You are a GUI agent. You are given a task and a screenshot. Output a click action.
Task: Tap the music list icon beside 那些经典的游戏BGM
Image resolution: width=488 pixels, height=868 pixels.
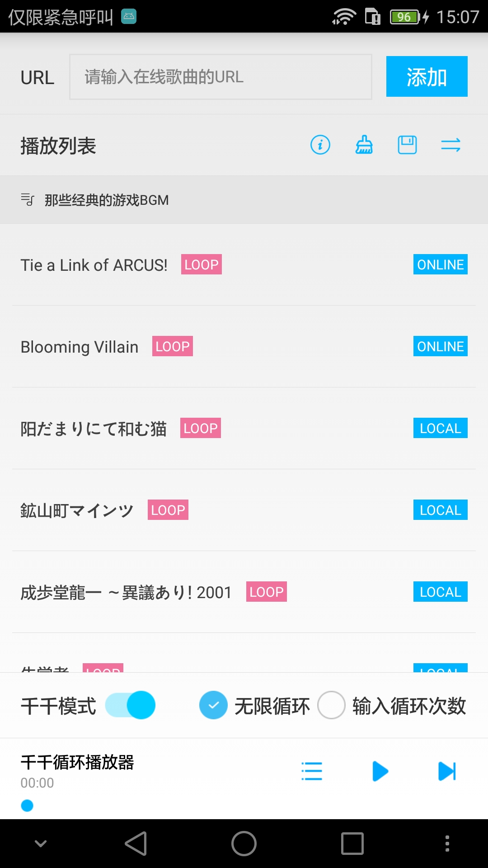point(28,199)
